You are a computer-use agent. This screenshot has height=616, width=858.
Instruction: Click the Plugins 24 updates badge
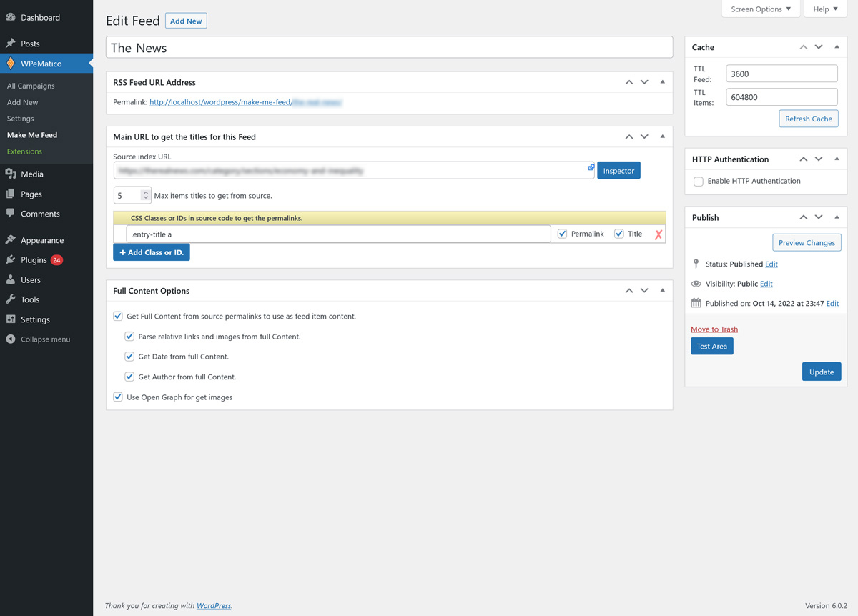click(56, 260)
